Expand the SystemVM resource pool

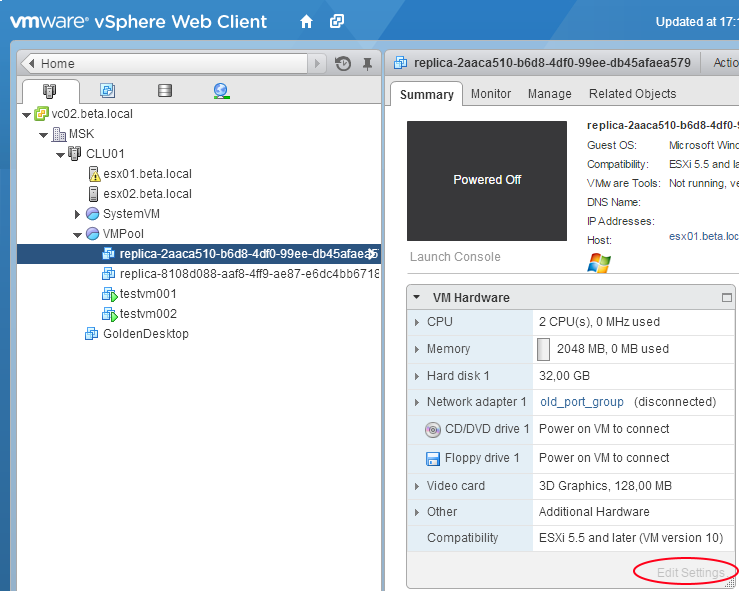coord(78,214)
